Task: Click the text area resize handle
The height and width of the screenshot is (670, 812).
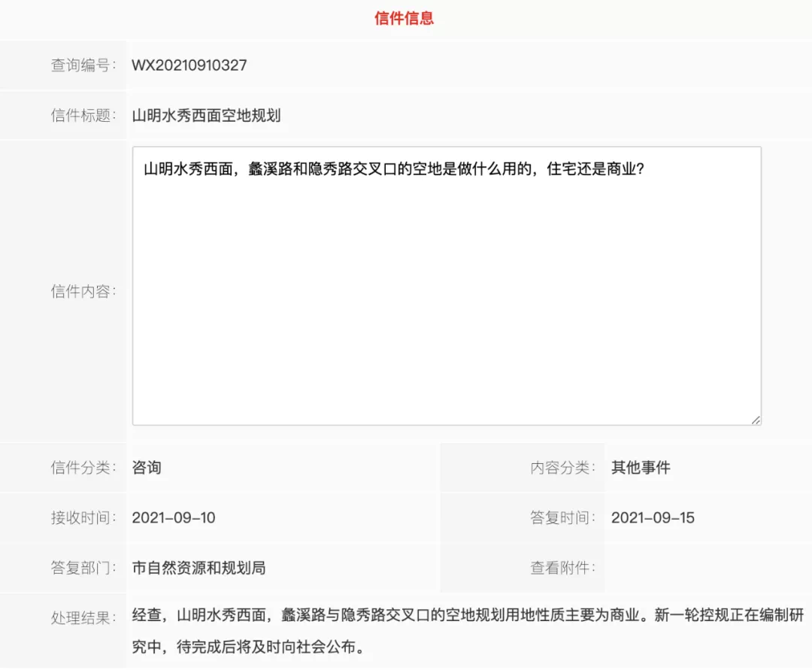Action: pos(755,420)
